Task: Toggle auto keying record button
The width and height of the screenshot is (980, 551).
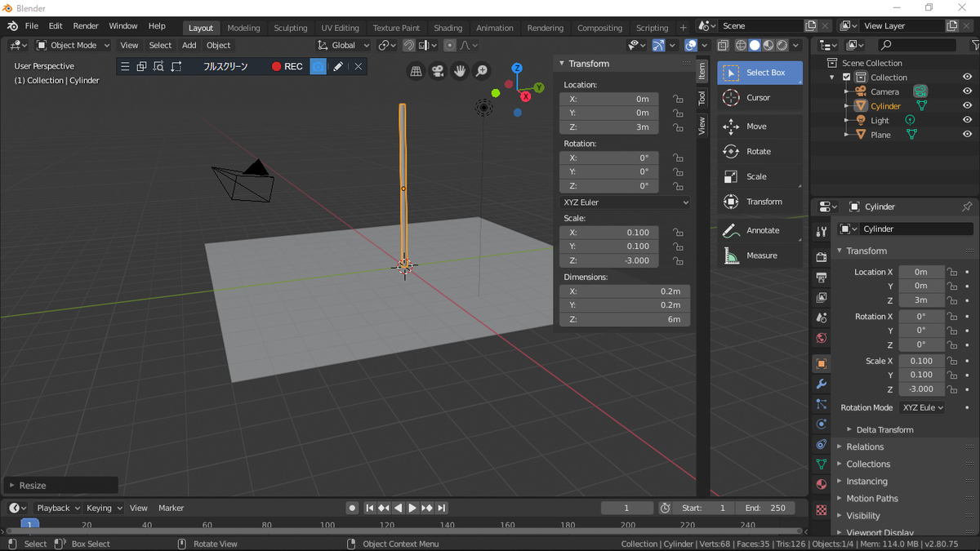Action: tap(352, 508)
